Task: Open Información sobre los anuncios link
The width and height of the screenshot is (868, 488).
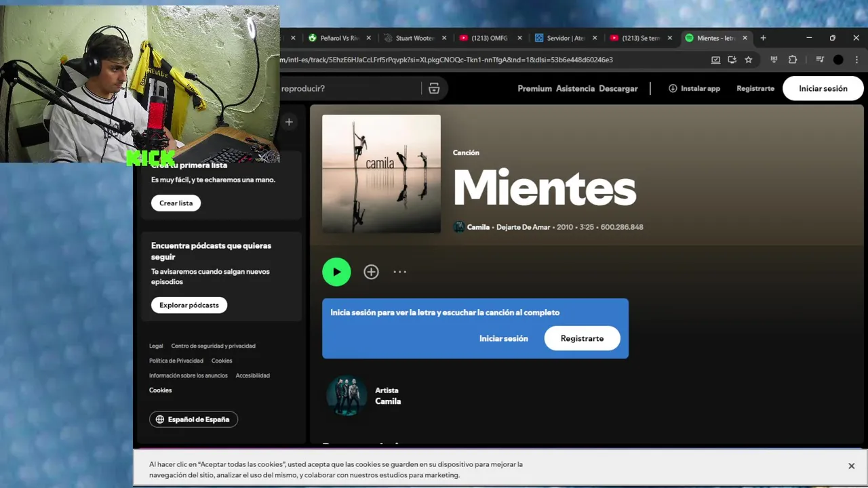Action: pyautogui.click(x=189, y=375)
